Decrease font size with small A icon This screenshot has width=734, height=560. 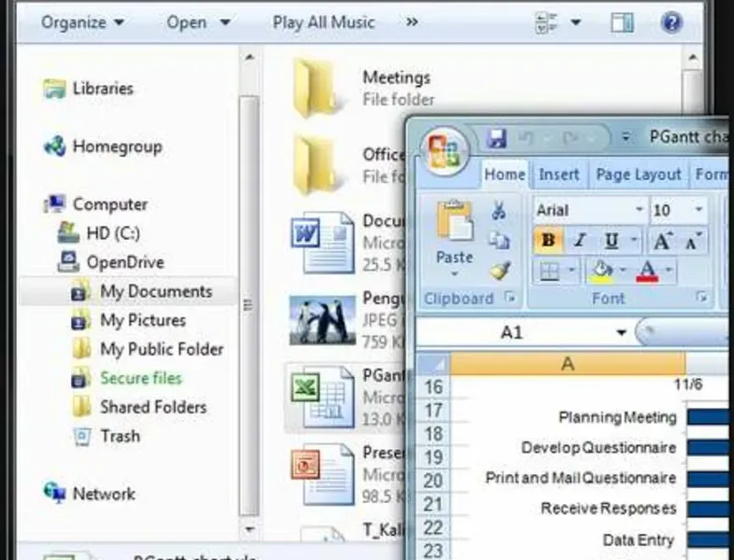pos(693,242)
